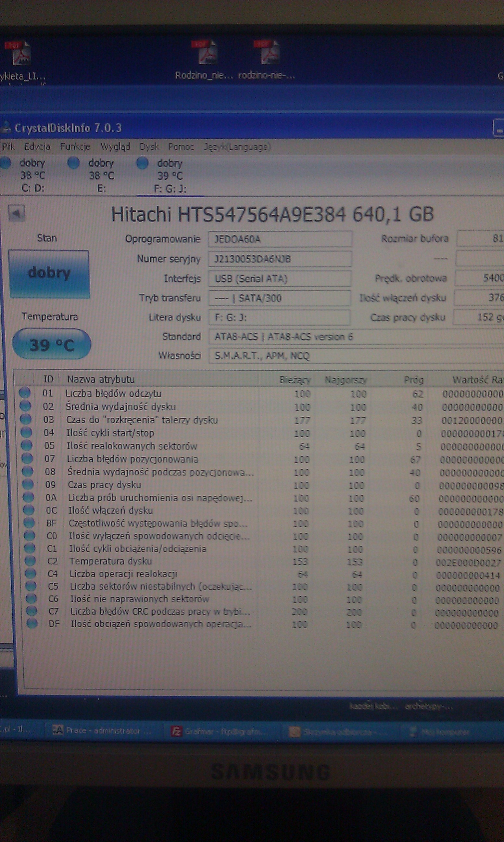Click the 'Próg' column header

pos(414,380)
